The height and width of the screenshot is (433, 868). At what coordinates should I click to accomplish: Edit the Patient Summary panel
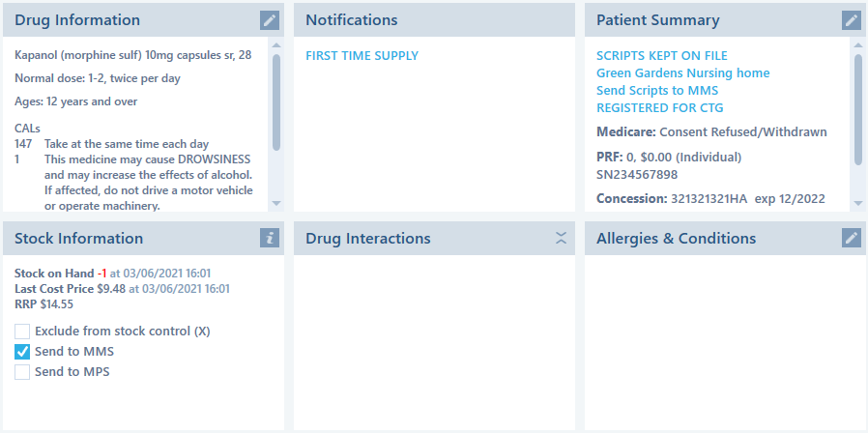tap(851, 20)
